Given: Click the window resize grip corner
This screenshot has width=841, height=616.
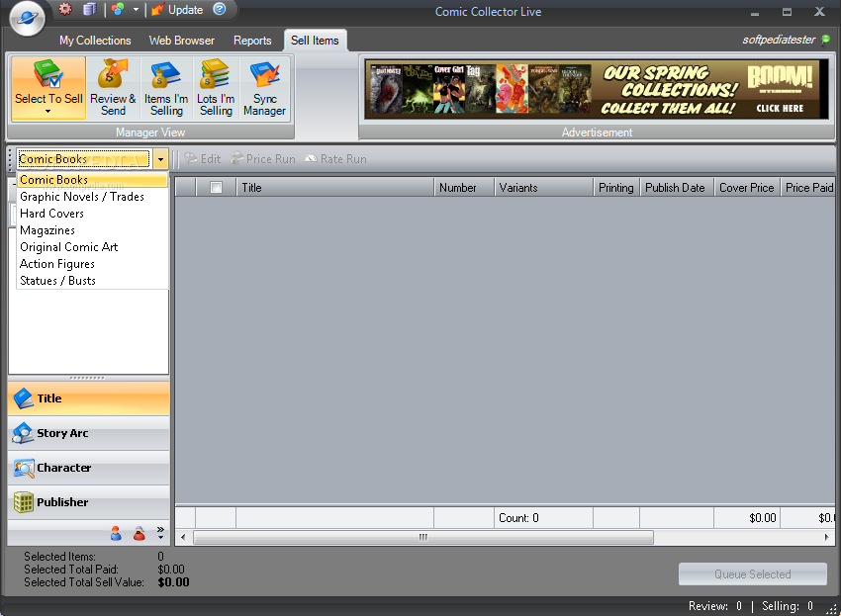Looking at the screenshot, I should [x=832, y=608].
